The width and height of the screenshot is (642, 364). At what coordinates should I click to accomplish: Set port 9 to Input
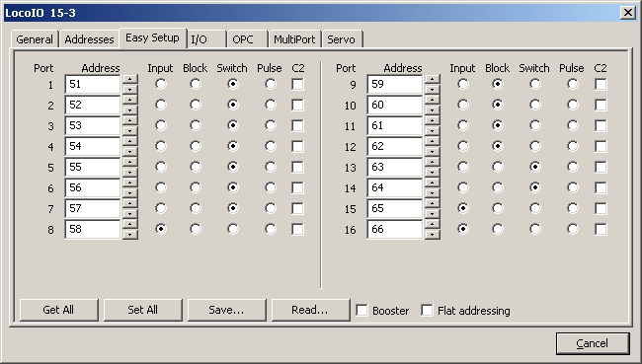click(x=463, y=84)
